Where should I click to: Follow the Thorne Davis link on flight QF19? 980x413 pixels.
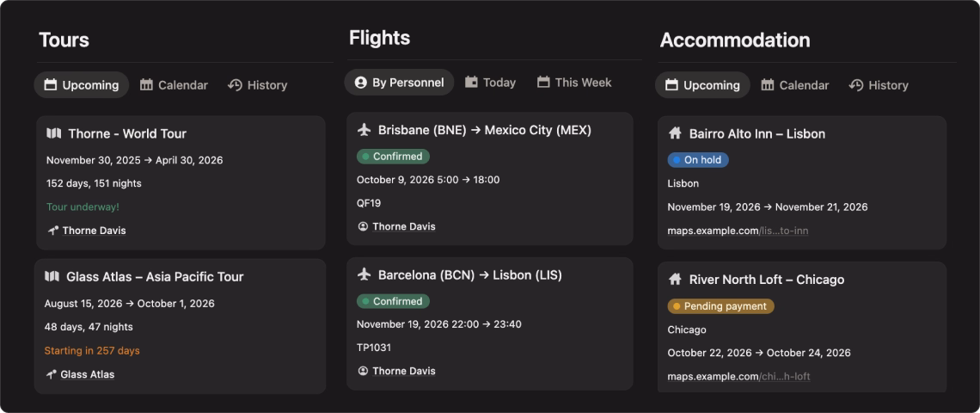click(x=404, y=226)
